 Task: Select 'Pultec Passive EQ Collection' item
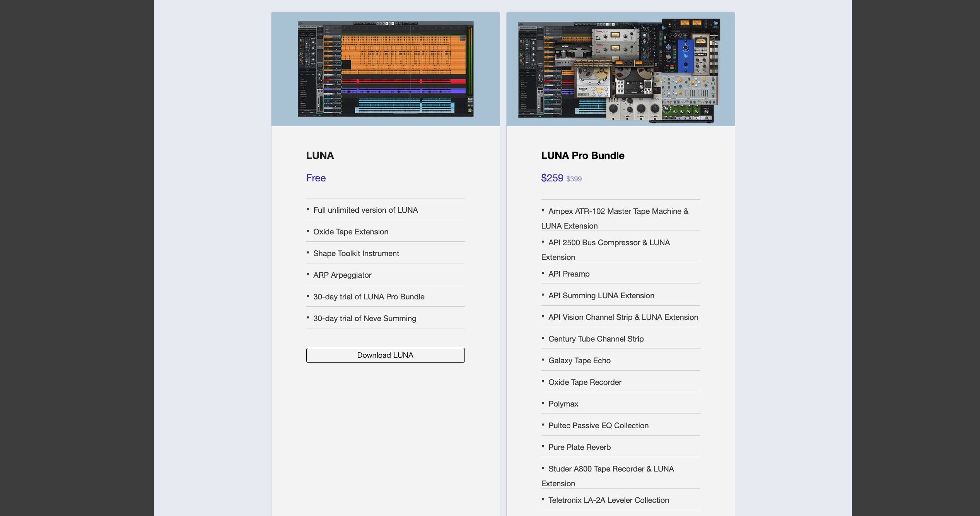coord(620,425)
